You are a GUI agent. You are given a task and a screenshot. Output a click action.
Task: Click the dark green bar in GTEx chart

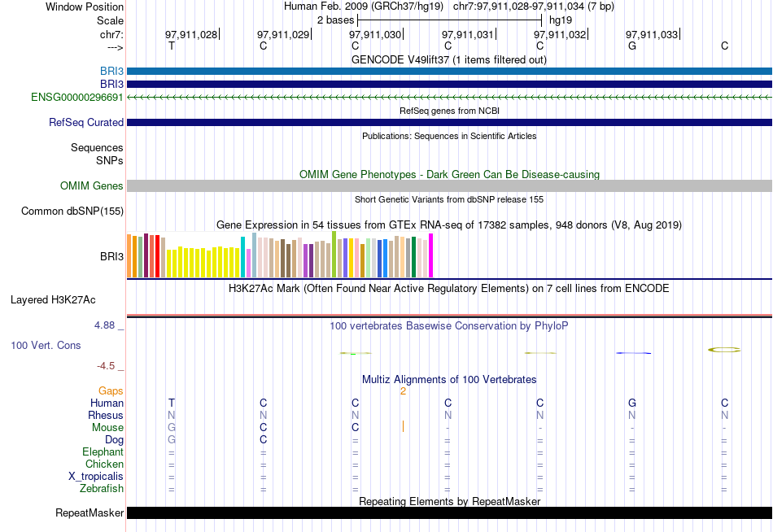pos(413,257)
